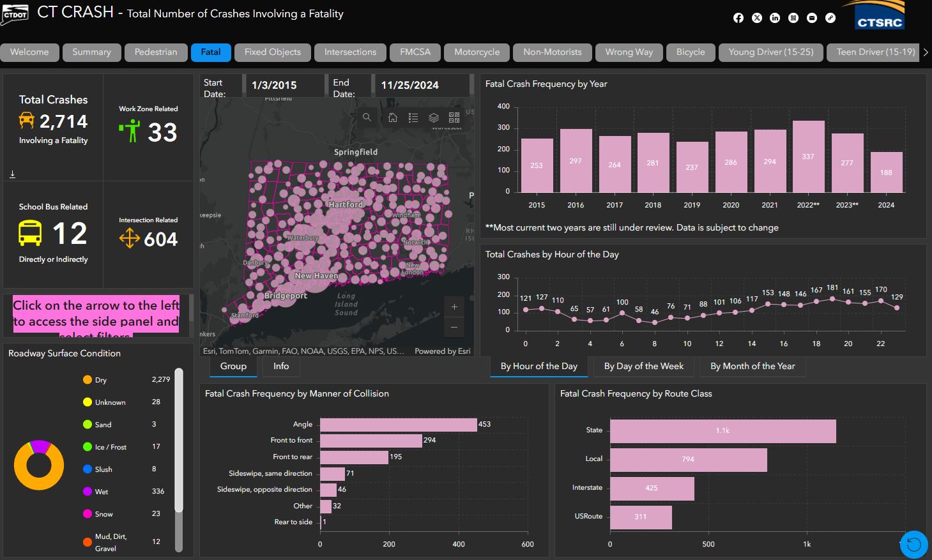Copy the dashboard link
Viewport: 932px width, 560px height.
(830, 18)
